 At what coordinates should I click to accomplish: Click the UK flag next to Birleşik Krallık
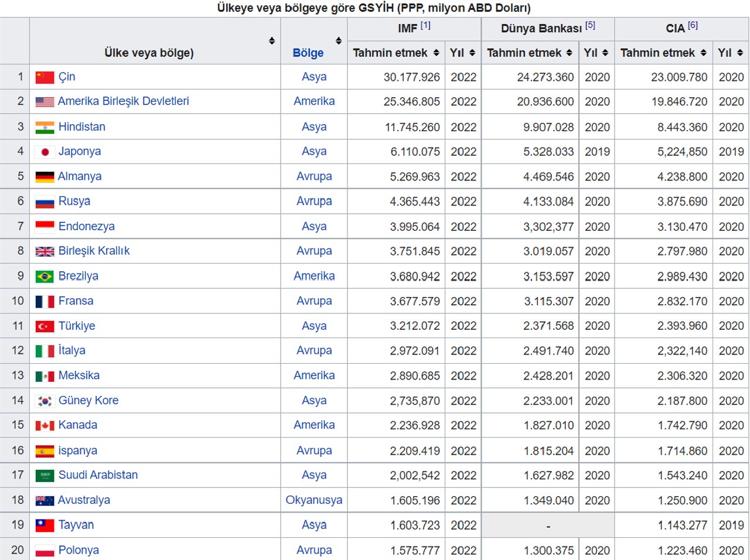45,251
